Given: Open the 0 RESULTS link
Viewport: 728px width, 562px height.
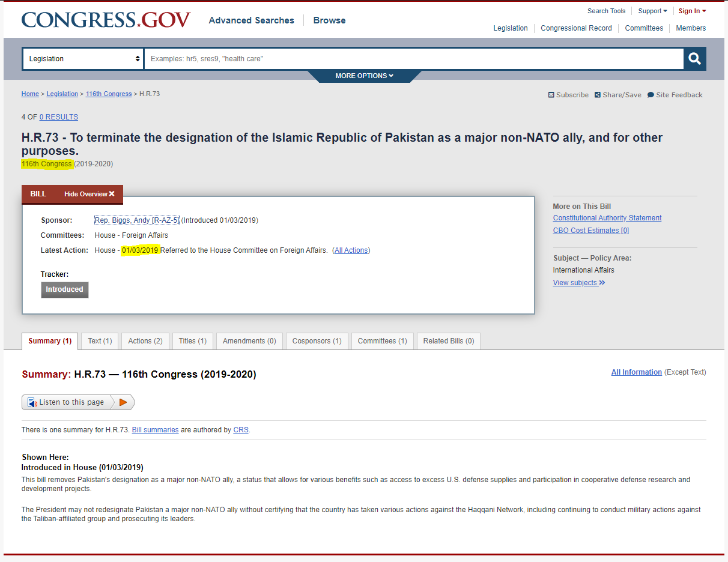Looking at the screenshot, I should click(x=59, y=117).
